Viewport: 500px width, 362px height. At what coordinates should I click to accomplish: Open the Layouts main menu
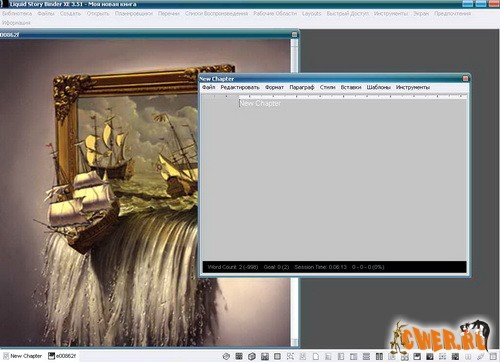312,14
